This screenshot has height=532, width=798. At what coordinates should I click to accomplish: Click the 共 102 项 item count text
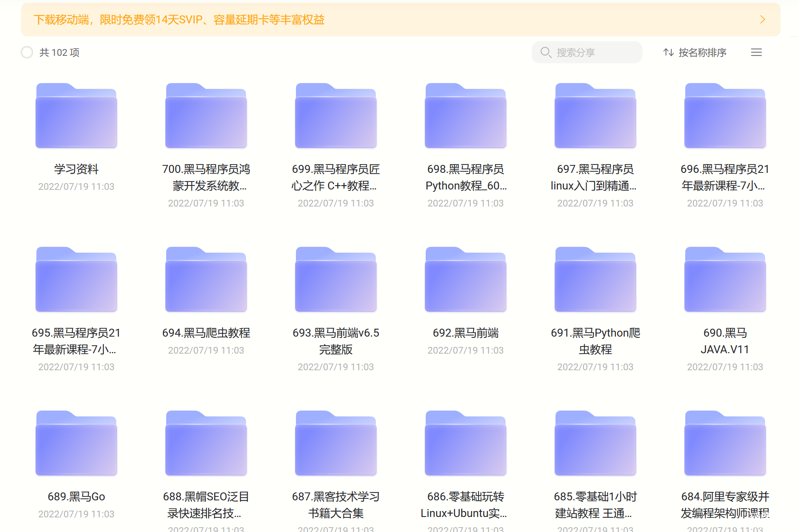pyautogui.click(x=59, y=52)
